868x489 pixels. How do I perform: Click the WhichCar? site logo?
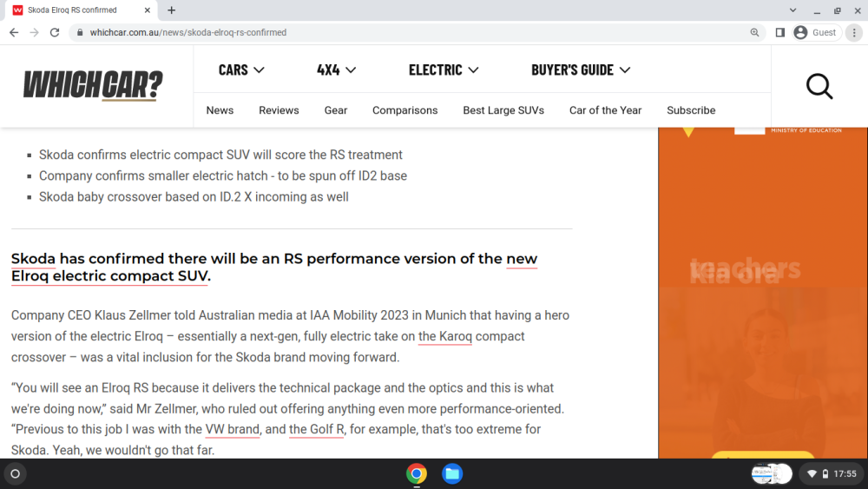(93, 85)
